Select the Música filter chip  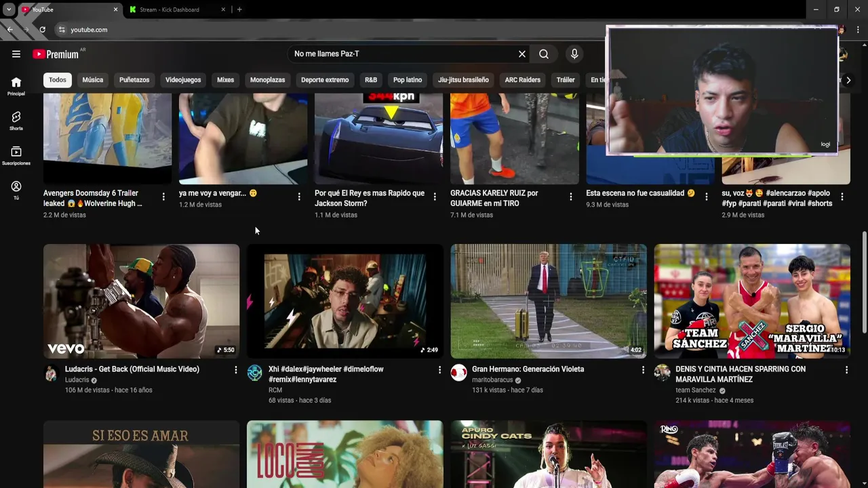93,80
